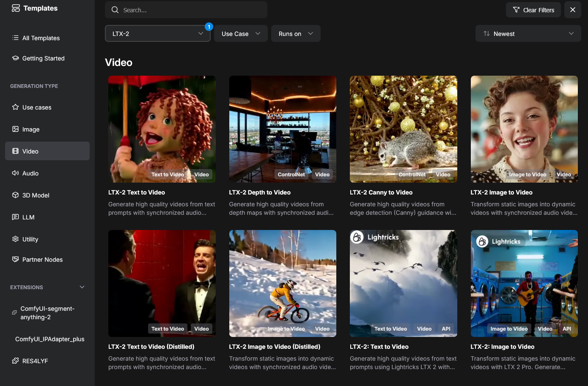Click 'LTX-2 Text to Video (Distilled)' title
The width and height of the screenshot is (588, 386).
tap(151, 347)
